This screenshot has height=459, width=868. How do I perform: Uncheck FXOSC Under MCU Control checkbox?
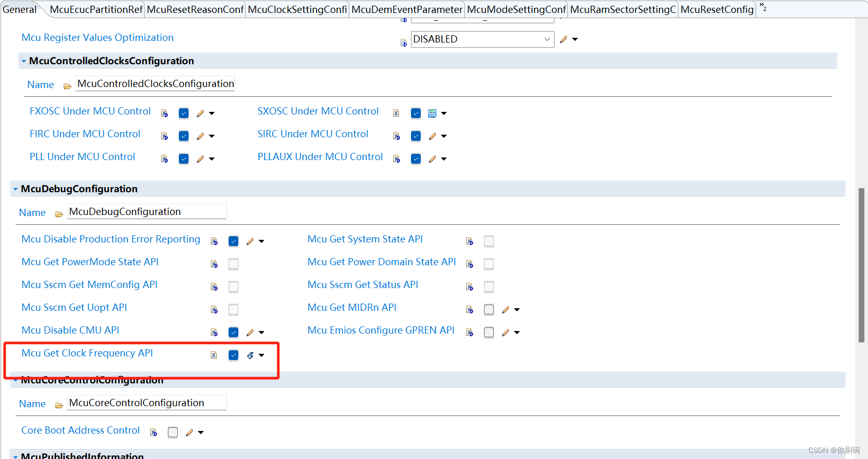183,113
